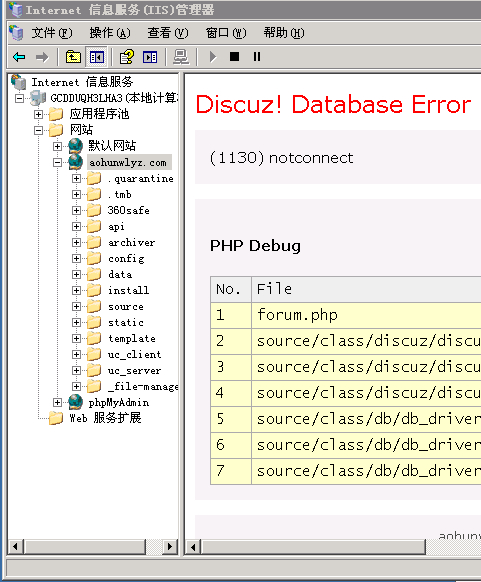Collapse the aohunwlyz.com site node
Image resolution: width=481 pixels, height=582 pixels.
pyautogui.click(x=58, y=162)
